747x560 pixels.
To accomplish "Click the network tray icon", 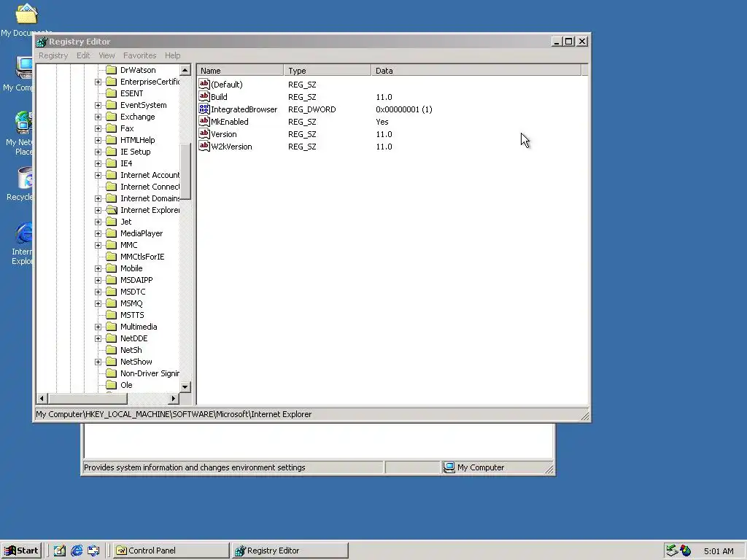I will (672, 551).
